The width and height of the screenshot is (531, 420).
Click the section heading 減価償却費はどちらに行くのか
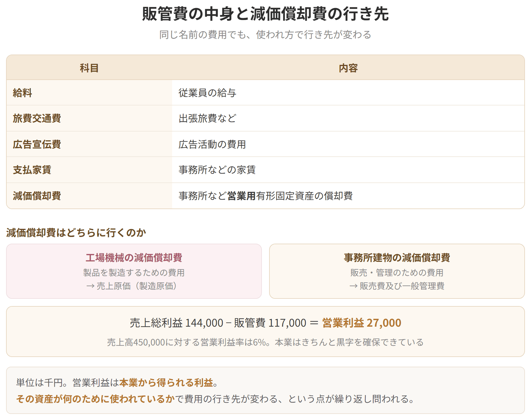point(76,233)
